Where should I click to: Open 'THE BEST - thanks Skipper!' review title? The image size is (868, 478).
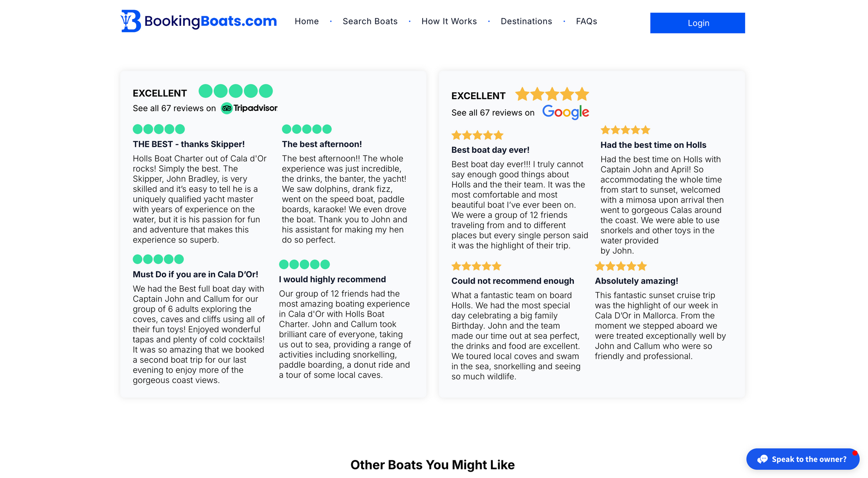pyautogui.click(x=189, y=144)
